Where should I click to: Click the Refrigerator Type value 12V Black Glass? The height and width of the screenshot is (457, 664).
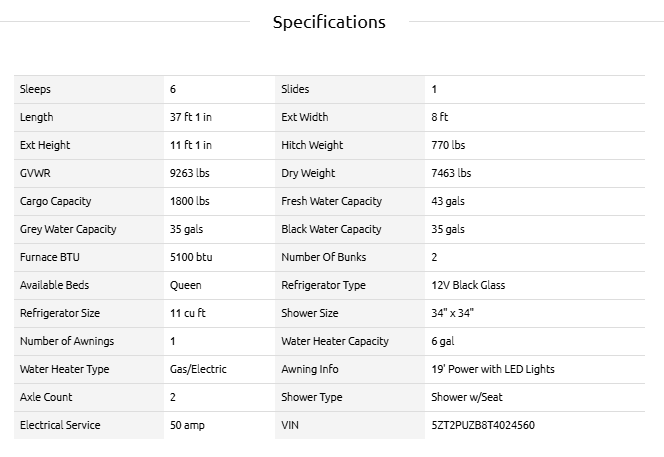[468, 285]
